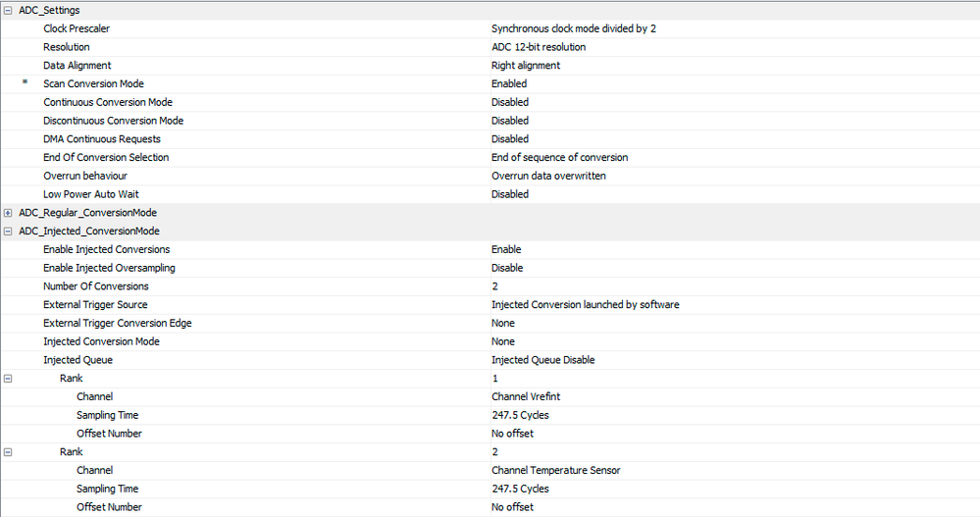Viewport: 980px width, 517px height.
Task: Collapse the Rank 1 group
Action: (x=9, y=378)
